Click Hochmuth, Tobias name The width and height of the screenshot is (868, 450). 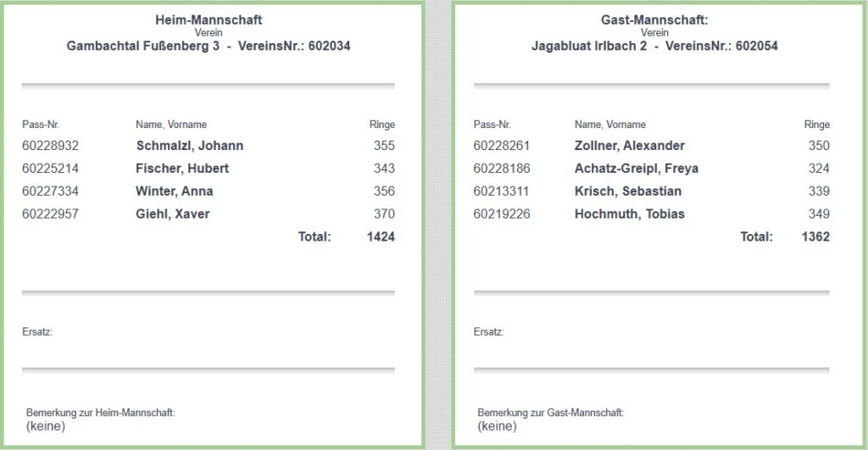[x=629, y=214]
